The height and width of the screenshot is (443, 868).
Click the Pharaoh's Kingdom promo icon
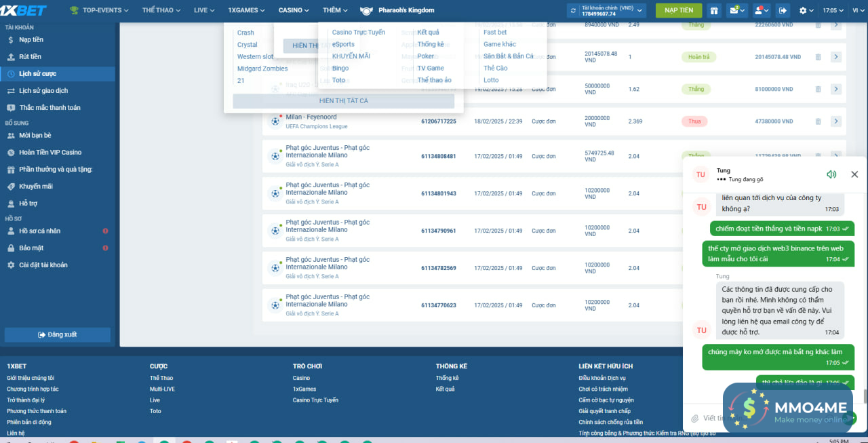(366, 10)
